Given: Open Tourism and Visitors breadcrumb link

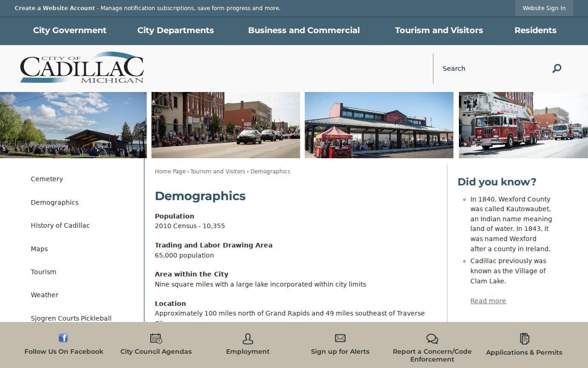Looking at the screenshot, I should (218, 172).
